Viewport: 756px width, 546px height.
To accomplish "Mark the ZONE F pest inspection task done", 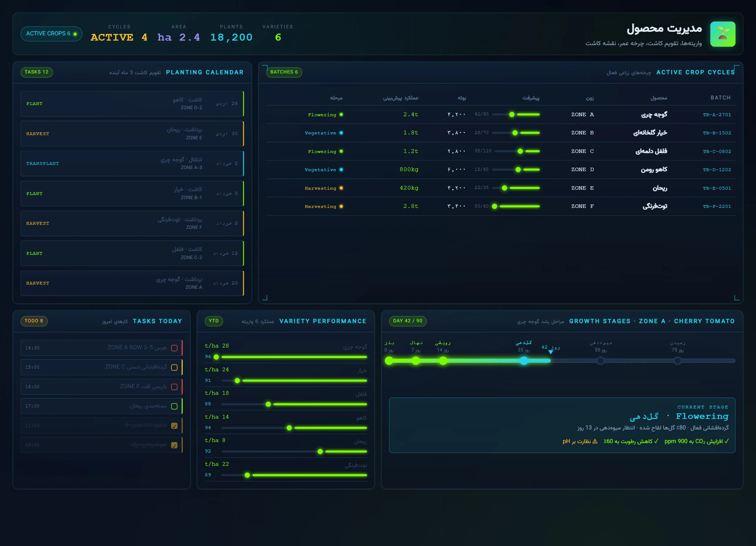I will (174, 387).
